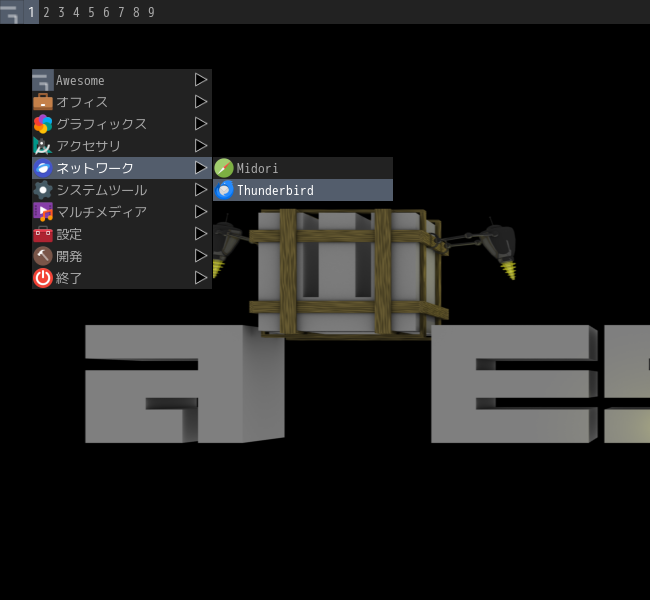650x600 pixels.
Task: Expand the 開発 submenu arrow
Action: [201, 255]
